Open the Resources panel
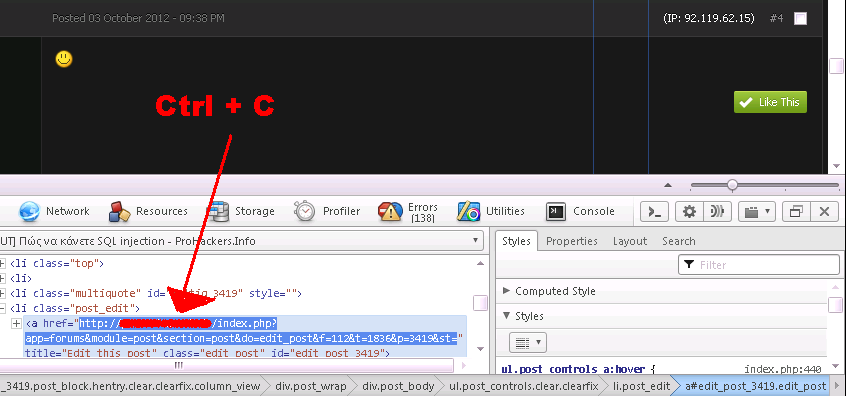The image size is (846, 396). [148, 211]
